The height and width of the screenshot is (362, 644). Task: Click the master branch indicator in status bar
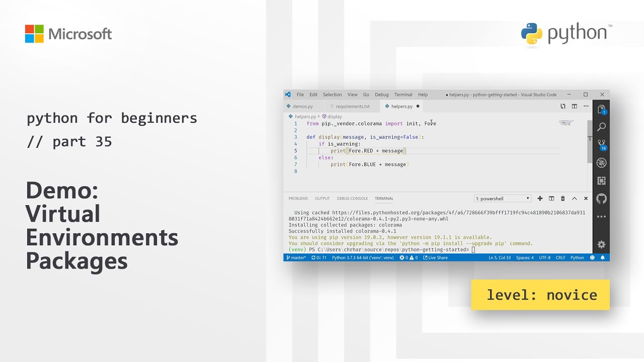coord(296,257)
